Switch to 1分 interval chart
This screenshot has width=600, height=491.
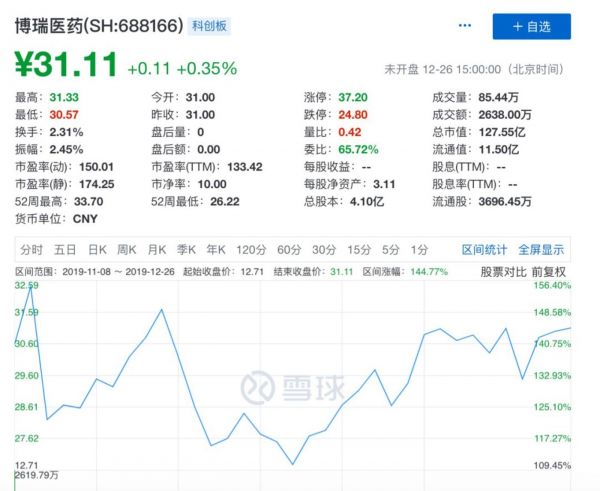(x=419, y=249)
